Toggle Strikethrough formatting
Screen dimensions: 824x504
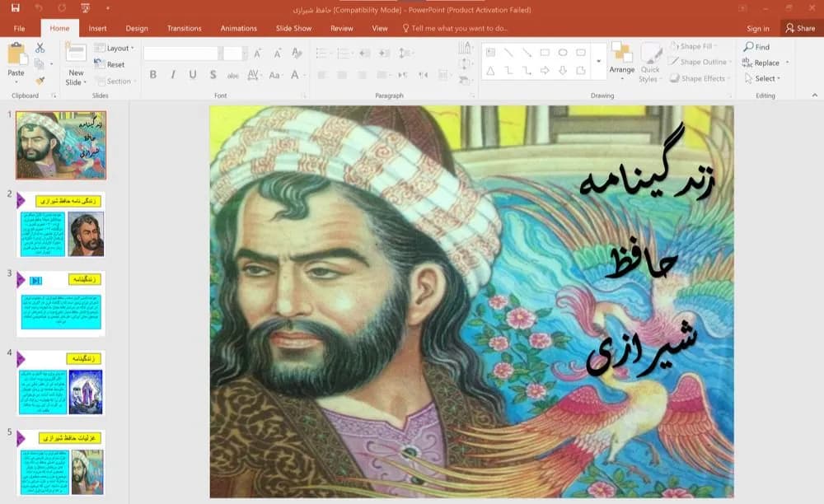click(x=233, y=75)
